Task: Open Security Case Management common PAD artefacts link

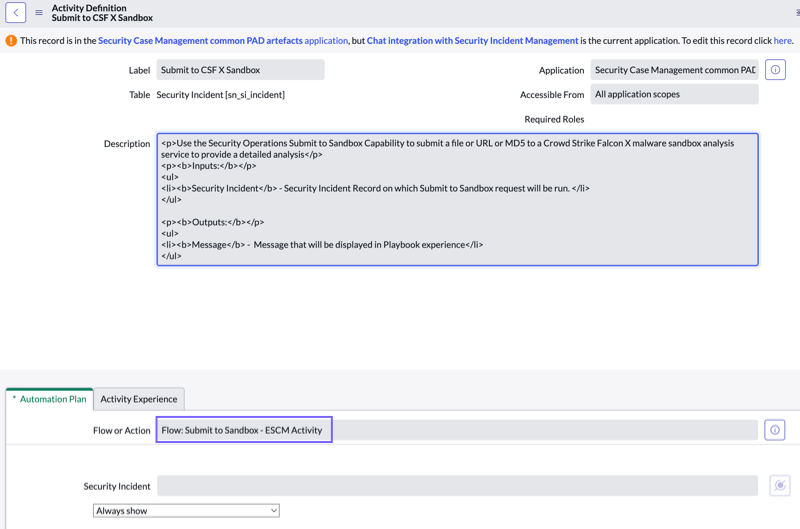Action: [223, 41]
